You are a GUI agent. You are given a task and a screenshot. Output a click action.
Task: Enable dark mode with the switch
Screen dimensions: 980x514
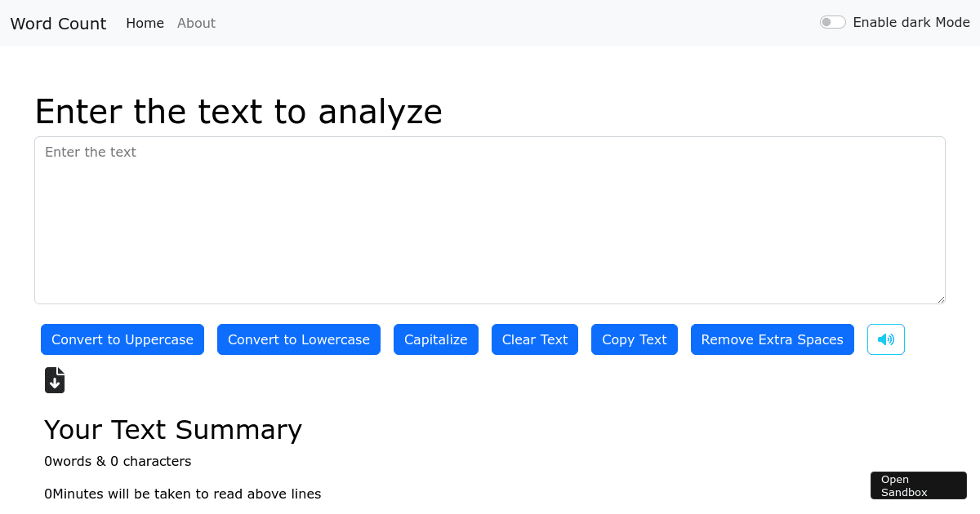coord(832,22)
